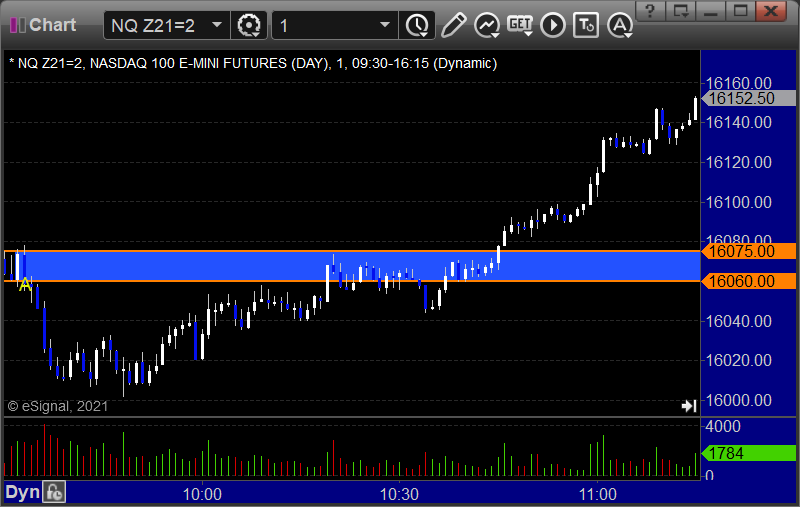
Task: Open the studies line-chart icon menu
Action: [x=487, y=25]
